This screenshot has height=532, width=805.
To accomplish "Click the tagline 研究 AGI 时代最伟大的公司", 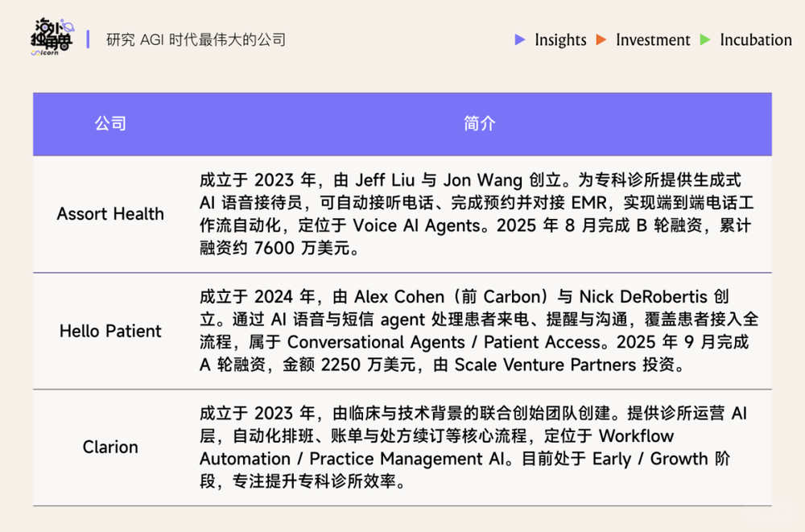I will coord(196,39).
